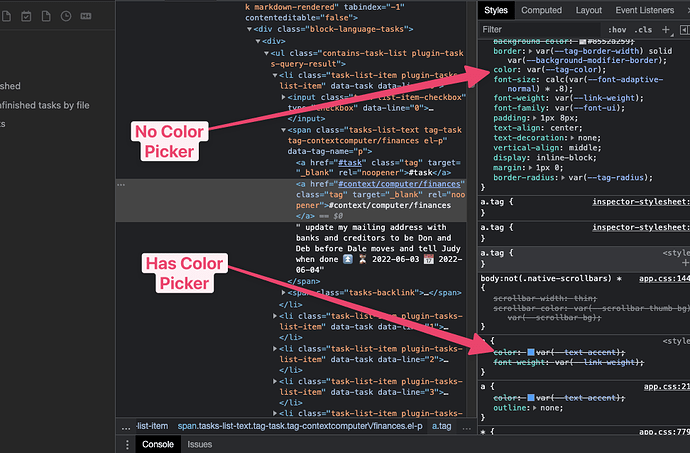Select the -list-item breadcrumb
This screenshot has height=453, width=690.
(152, 427)
